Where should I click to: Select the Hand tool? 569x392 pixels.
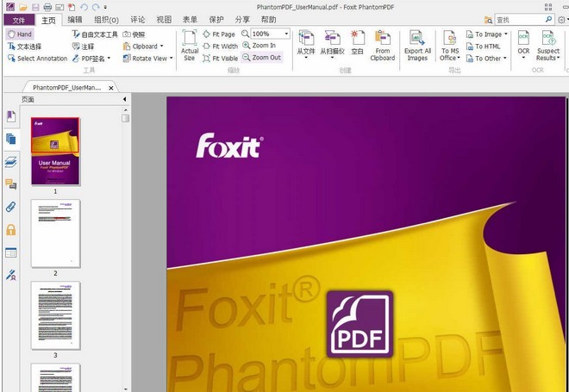click(20, 34)
